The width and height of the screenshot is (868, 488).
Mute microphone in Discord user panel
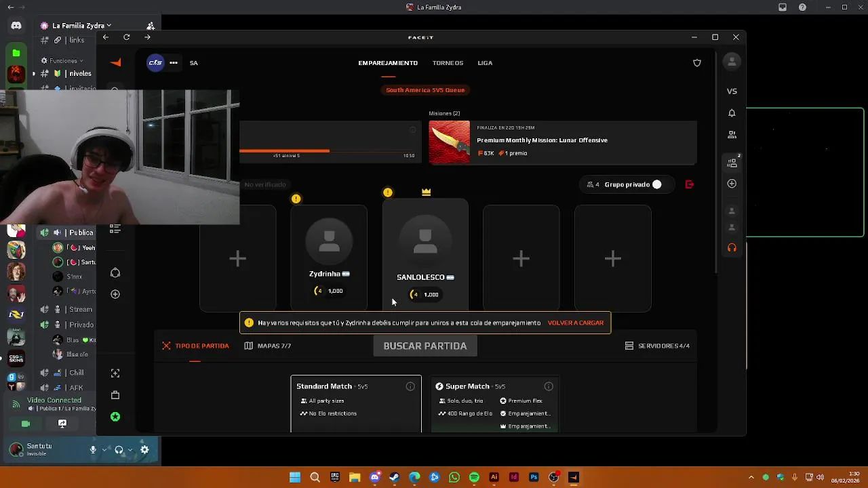[x=93, y=449]
